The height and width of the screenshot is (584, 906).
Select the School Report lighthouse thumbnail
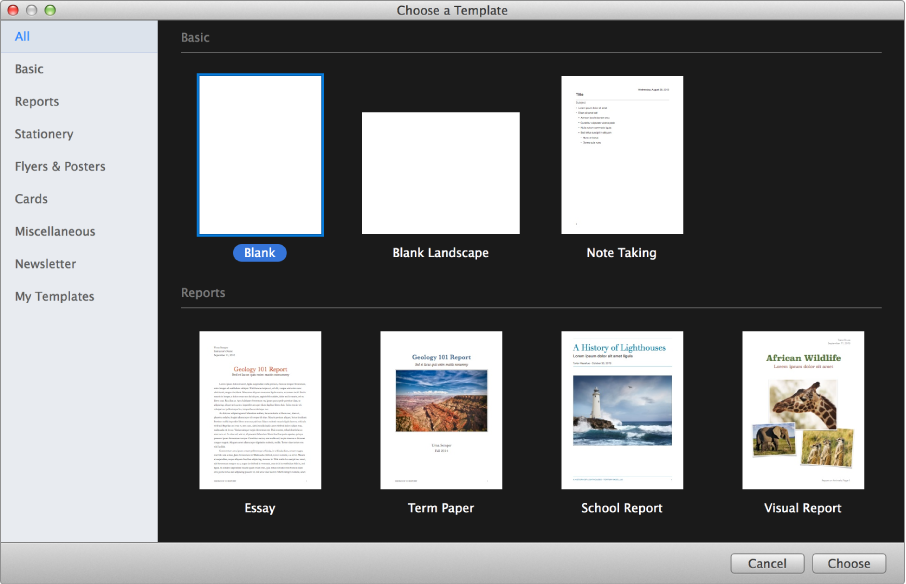pos(622,410)
